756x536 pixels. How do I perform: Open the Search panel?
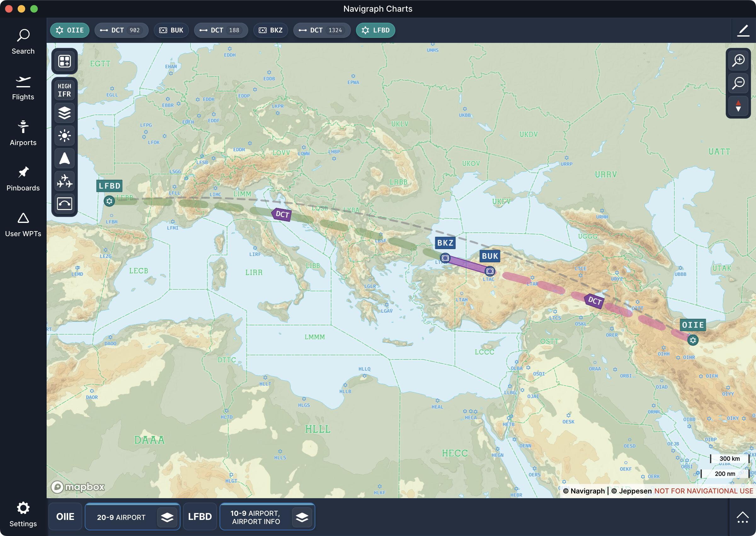(x=23, y=42)
